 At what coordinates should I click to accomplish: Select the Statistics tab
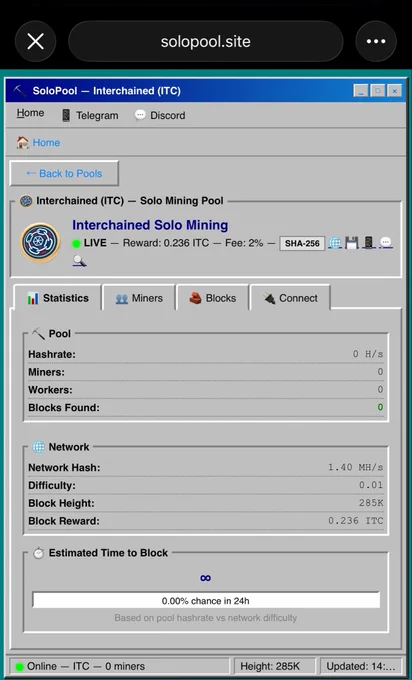tap(58, 298)
